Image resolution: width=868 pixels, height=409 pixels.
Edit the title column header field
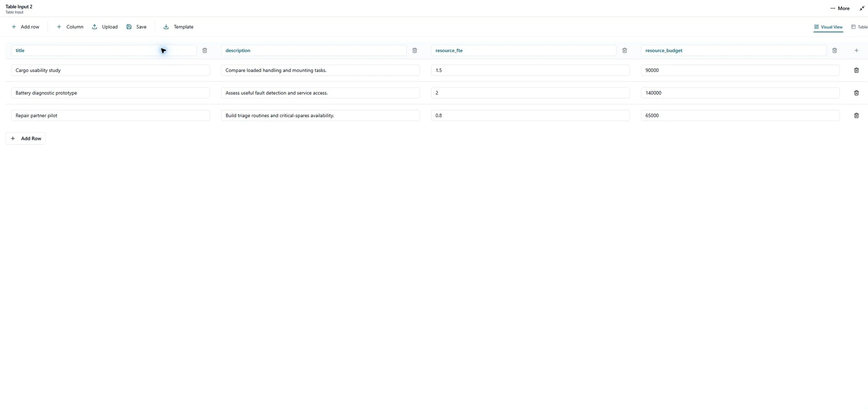104,51
